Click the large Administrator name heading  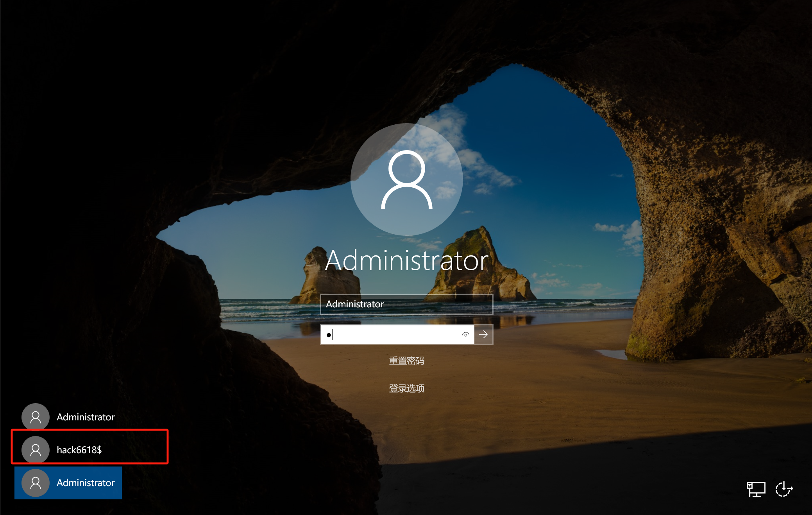406,260
